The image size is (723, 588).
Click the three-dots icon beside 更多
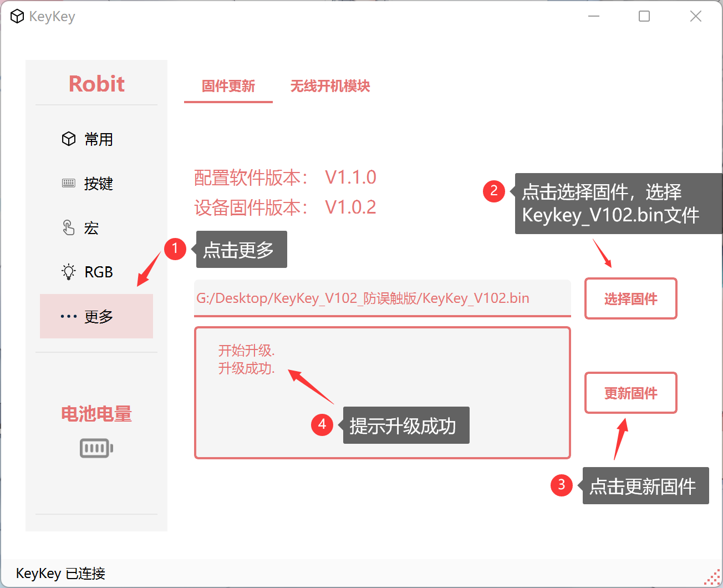(x=69, y=317)
